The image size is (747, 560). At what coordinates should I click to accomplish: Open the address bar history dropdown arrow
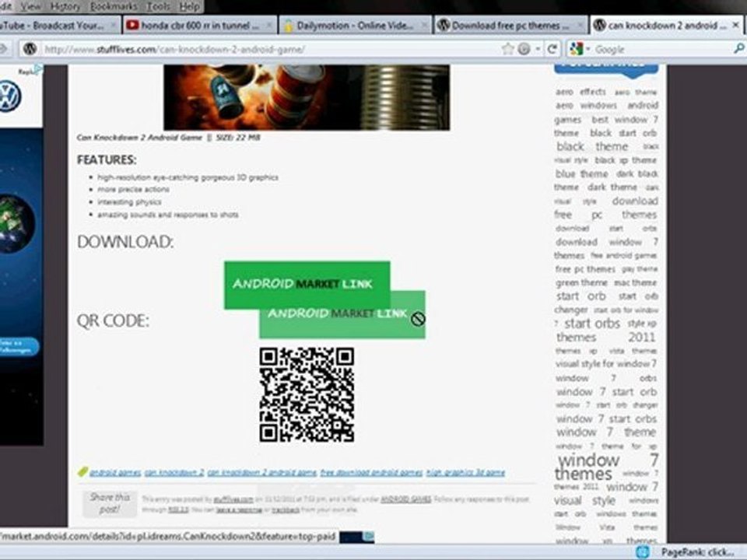(538, 49)
